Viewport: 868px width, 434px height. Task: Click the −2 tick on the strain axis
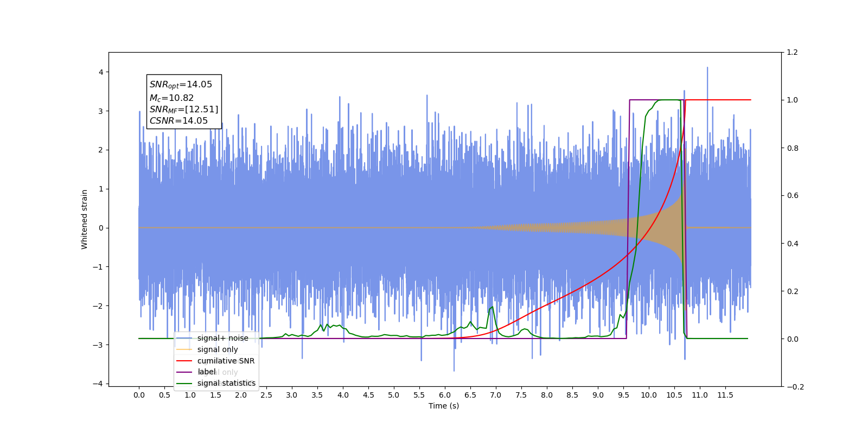point(98,306)
